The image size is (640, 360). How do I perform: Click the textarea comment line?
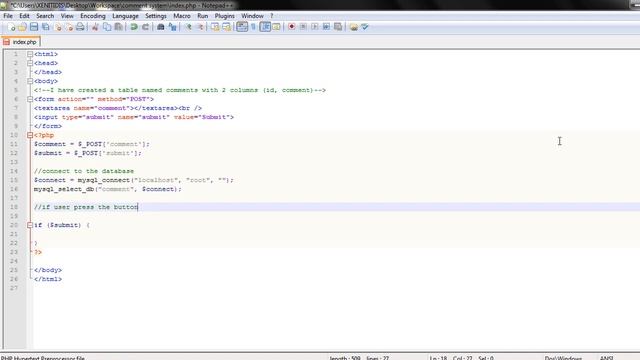[x=118, y=108]
